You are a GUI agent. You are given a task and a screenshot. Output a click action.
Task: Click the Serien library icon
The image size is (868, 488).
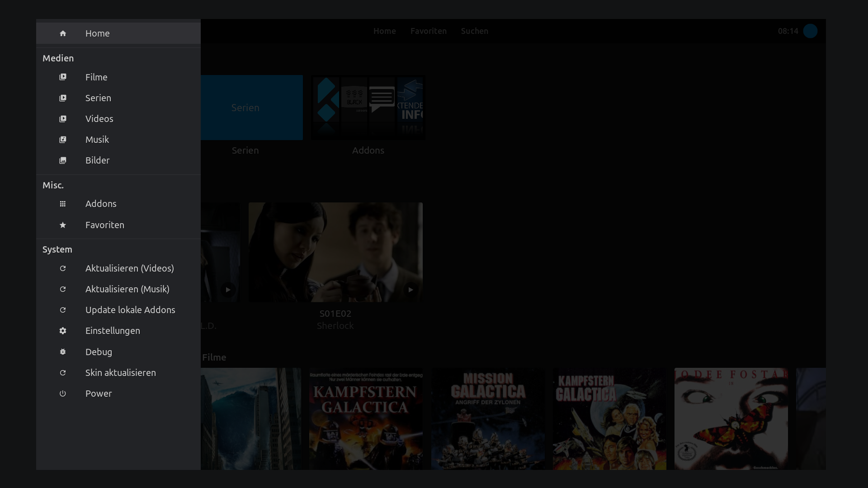(x=63, y=98)
